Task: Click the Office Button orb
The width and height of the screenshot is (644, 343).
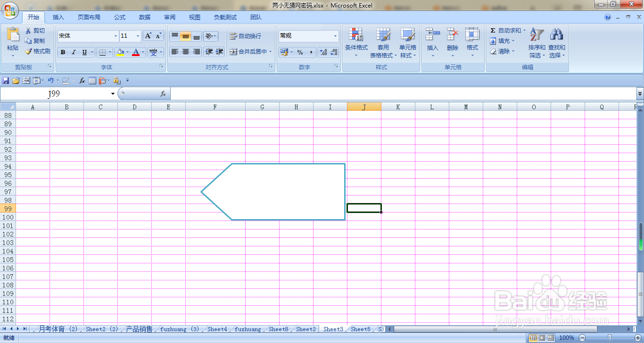Action: pyautogui.click(x=9, y=10)
